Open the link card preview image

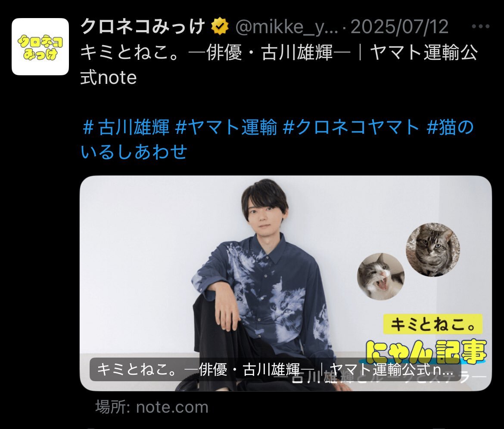pyautogui.click(x=286, y=283)
